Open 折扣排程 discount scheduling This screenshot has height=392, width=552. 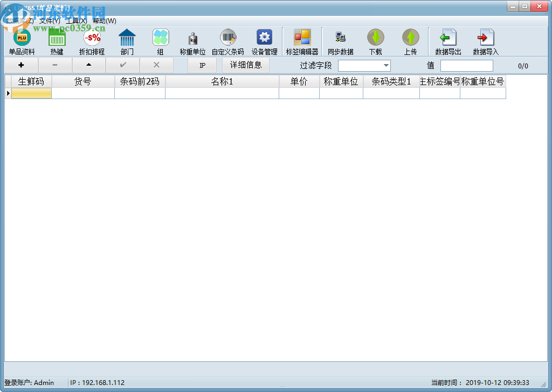91,40
